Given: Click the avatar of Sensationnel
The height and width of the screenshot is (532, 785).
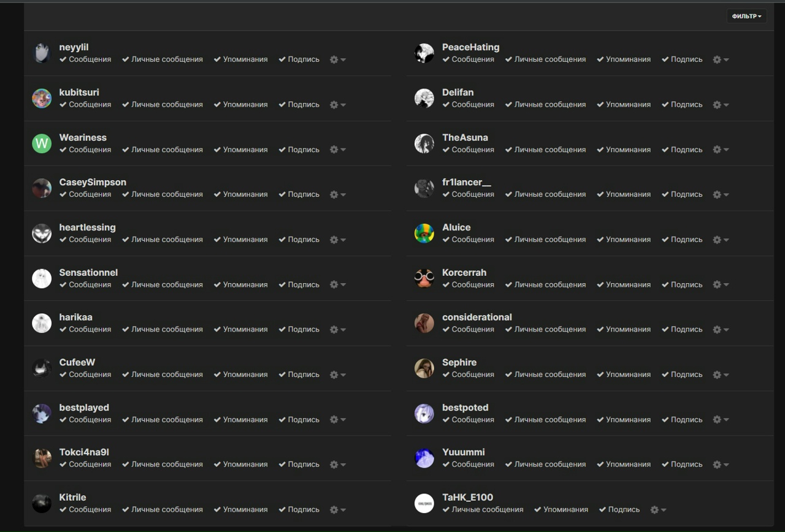Looking at the screenshot, I should pyautogui.click(x=42, y=278).
